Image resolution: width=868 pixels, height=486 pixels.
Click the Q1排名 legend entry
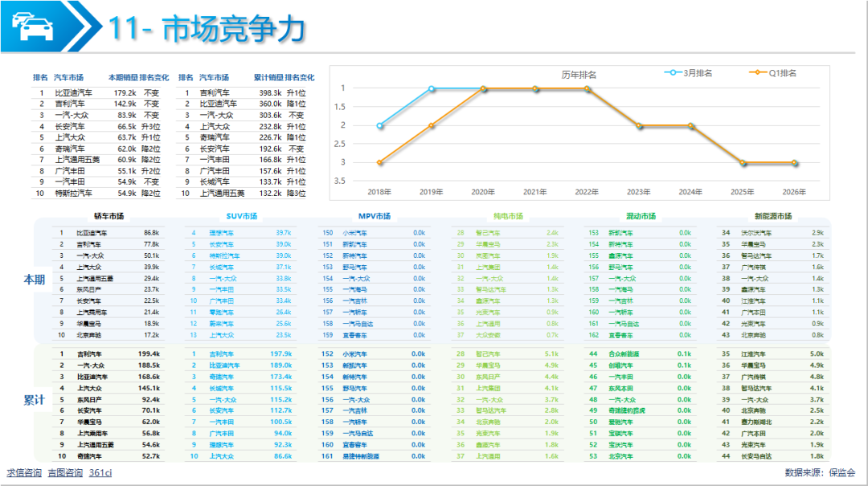pyautogui.click(x=772, y=73)
